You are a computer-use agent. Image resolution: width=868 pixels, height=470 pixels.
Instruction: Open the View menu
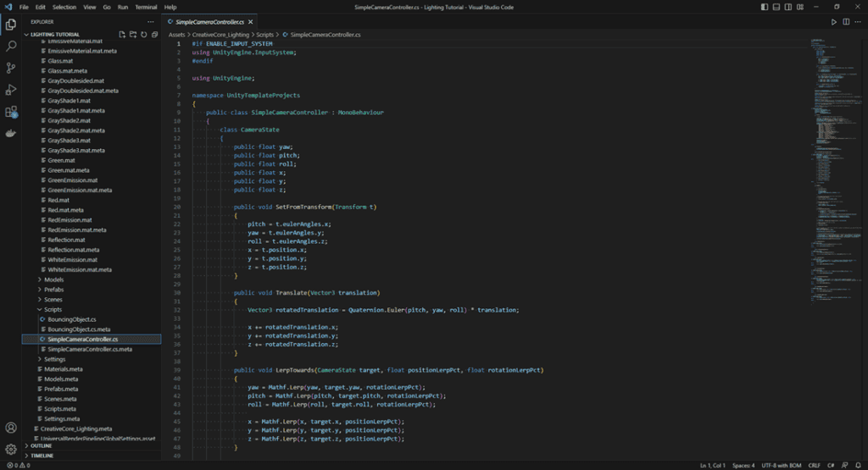click(90, 7)
